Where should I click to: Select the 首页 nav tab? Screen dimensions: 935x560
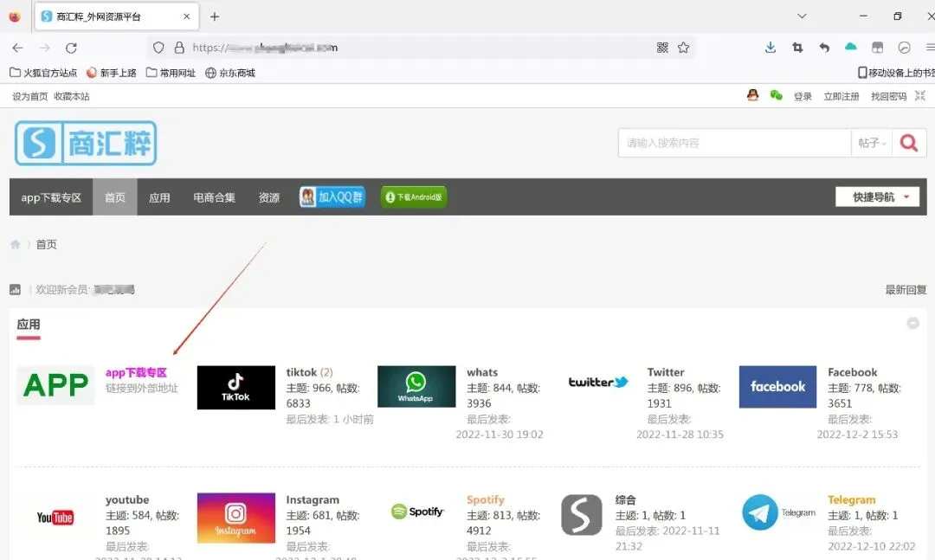click(115, 196)
